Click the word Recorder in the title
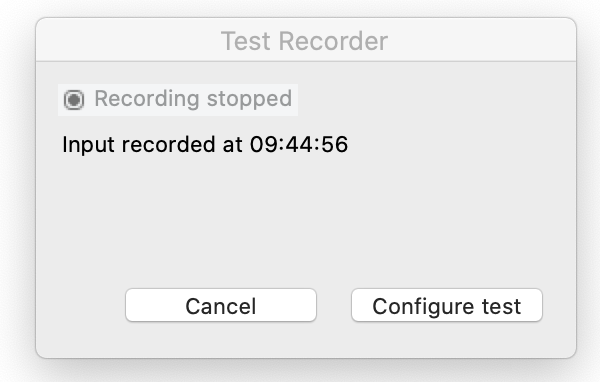Screen dimensions: 600x382 point(333,41)
